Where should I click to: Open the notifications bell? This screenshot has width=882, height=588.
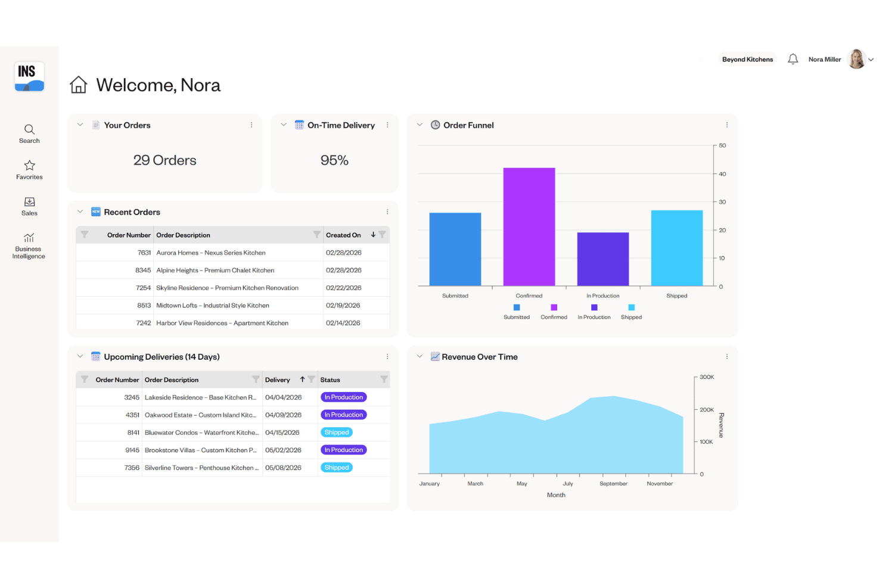793,59
